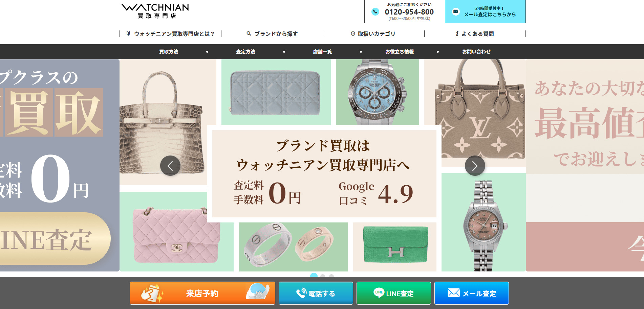644x309 pixels.
Task: Click the 電話する button
Action: coord(316,293)
